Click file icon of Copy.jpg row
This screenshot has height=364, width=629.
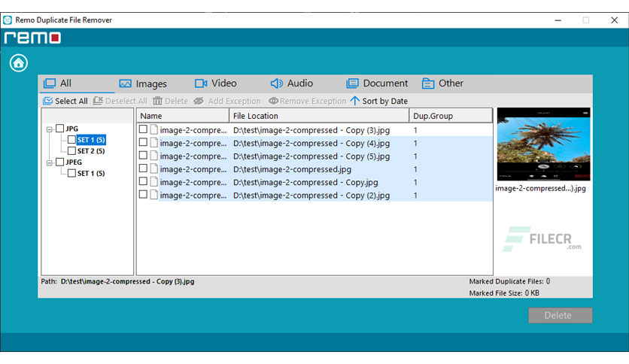154,181
